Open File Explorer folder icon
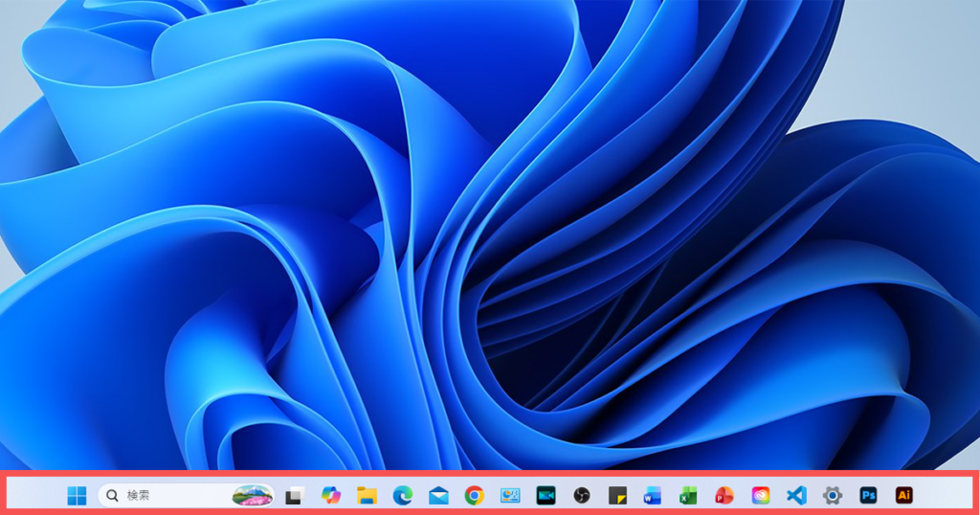Image resolution: width=980 pixels, height=515 pixels. 367,495
